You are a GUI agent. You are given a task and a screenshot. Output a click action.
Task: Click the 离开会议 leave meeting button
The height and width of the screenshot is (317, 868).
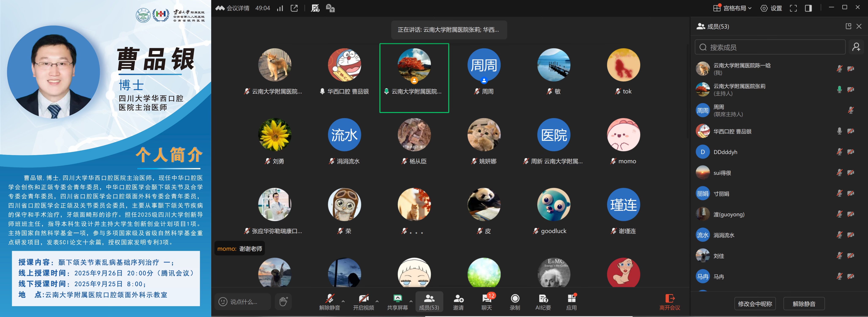click(x=669, y=302)
